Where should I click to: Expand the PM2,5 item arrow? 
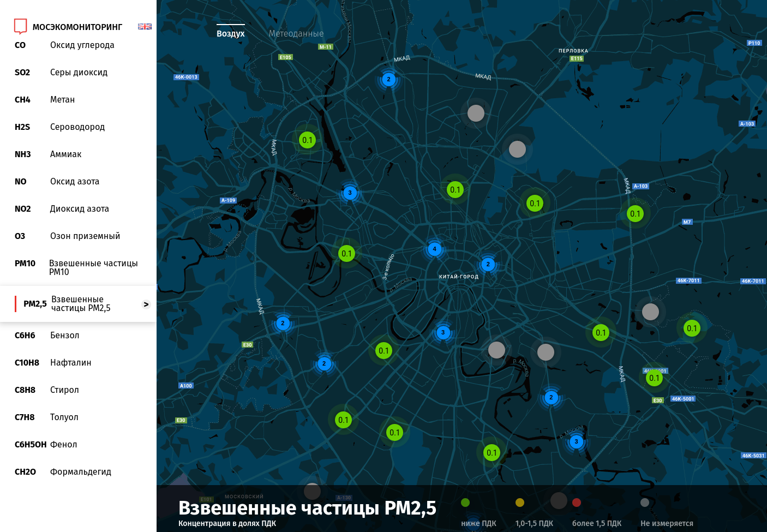tap(146, 304)
